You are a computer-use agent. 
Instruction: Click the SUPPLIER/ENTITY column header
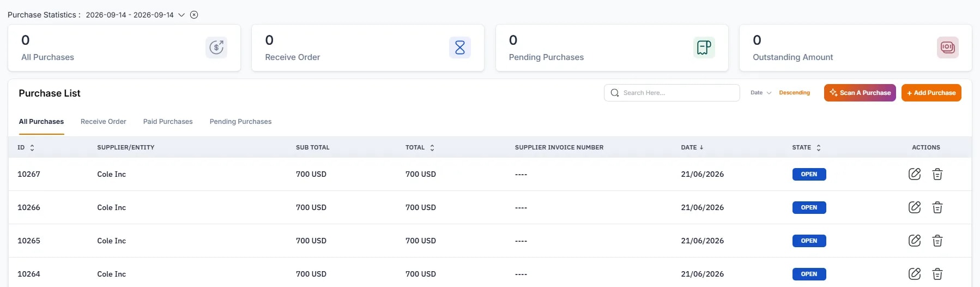pyautogui.click(x=126, y=147)
